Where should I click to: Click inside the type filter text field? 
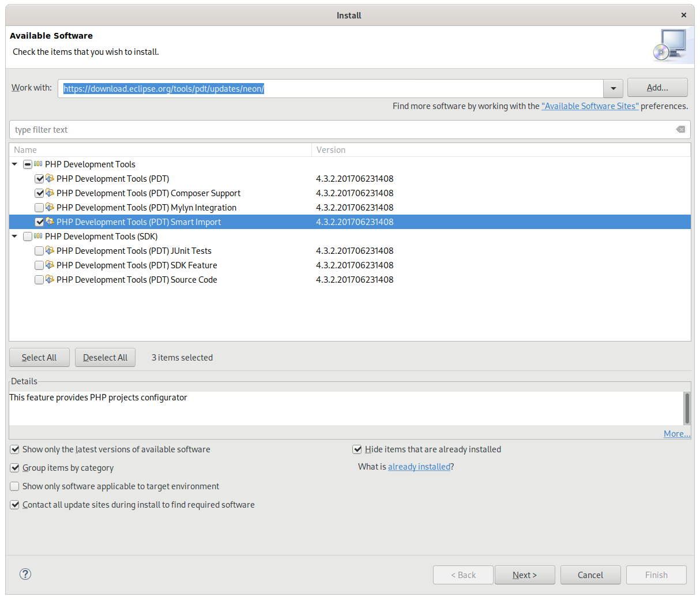(x=231, y=129)
